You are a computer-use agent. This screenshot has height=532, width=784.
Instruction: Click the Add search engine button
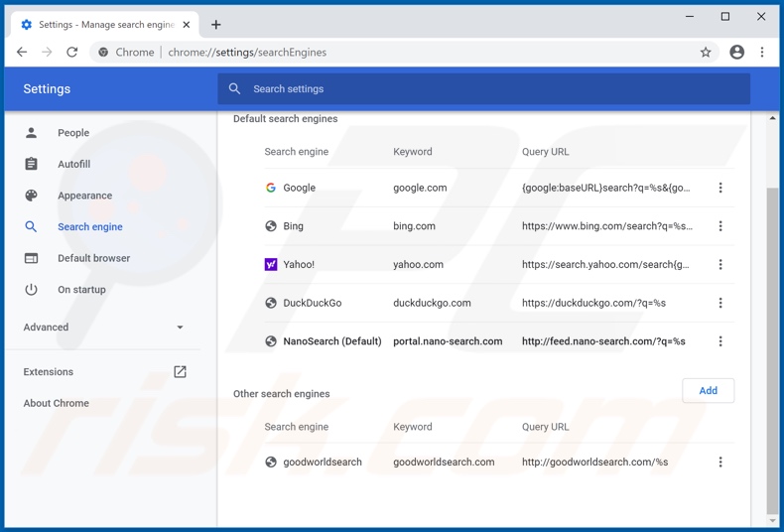point(708,391)
